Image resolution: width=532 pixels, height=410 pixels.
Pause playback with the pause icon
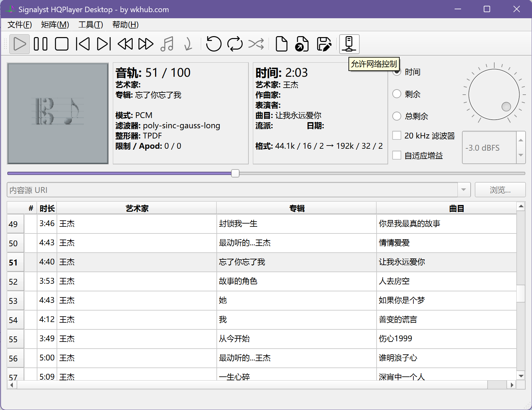(41, 44)
